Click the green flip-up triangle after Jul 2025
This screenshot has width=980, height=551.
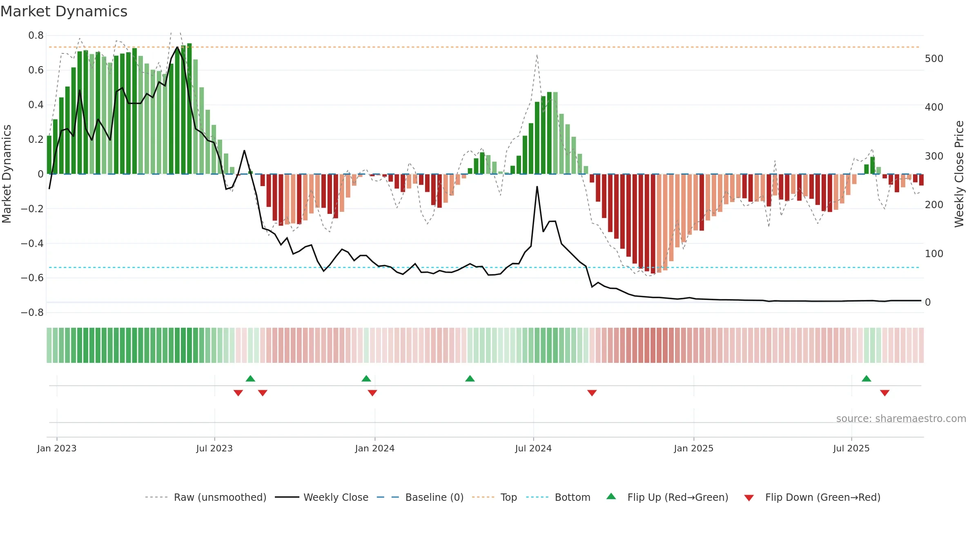click(866, 378)
